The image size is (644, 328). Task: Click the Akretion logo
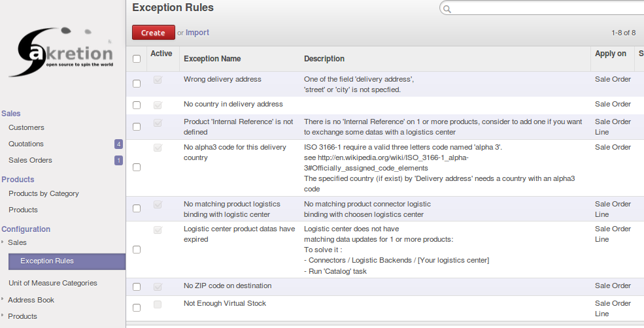pyautogui.click(x=61, y=52)
